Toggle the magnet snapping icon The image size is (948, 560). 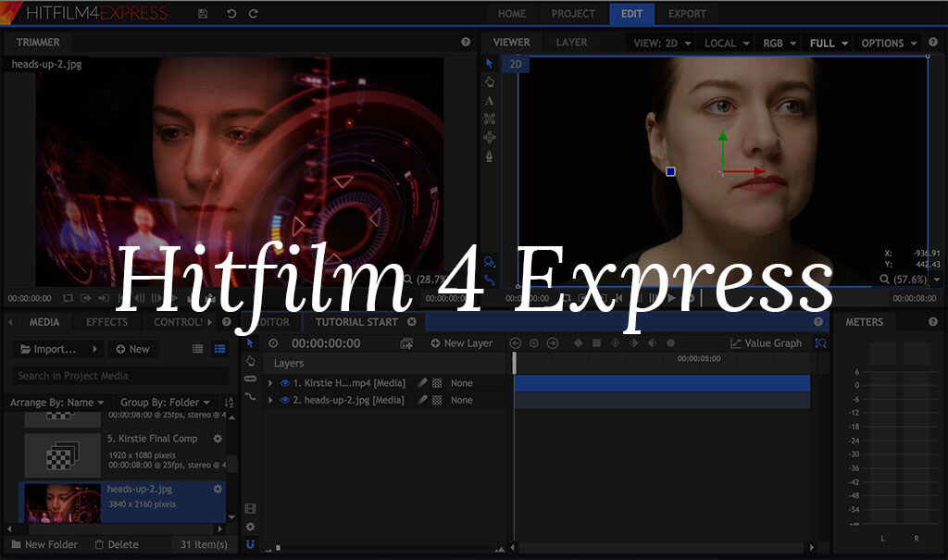250,544
